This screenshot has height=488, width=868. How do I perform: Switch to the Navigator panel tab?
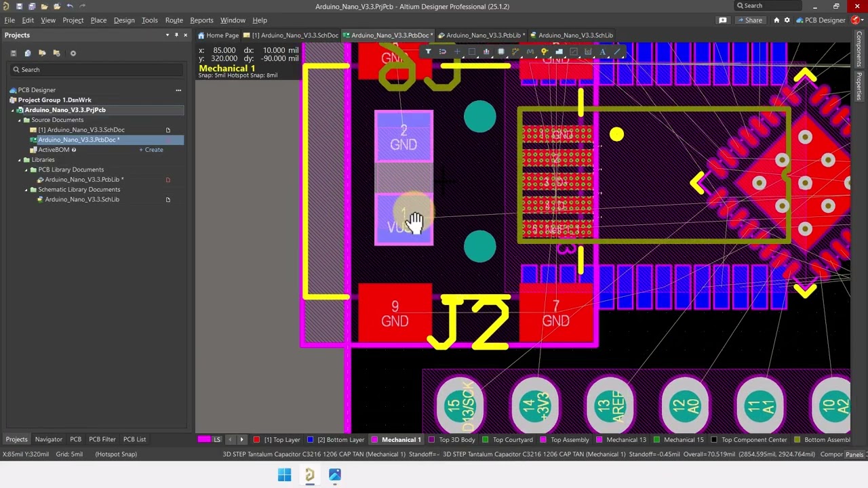(48, 439)
